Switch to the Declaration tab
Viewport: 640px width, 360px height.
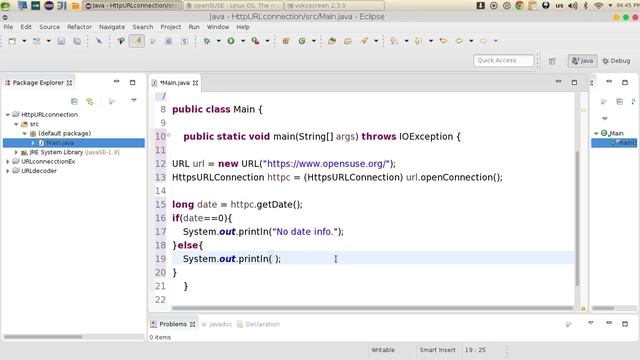click(259, 324)
